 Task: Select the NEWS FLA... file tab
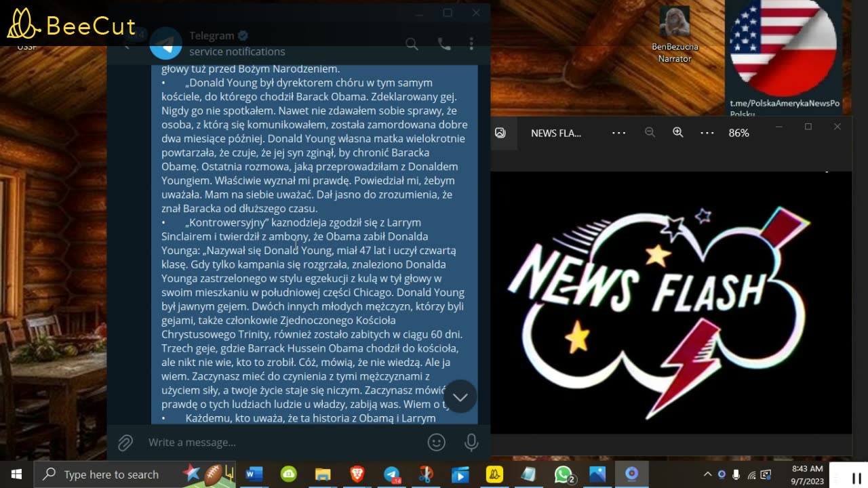coord(555,134)
